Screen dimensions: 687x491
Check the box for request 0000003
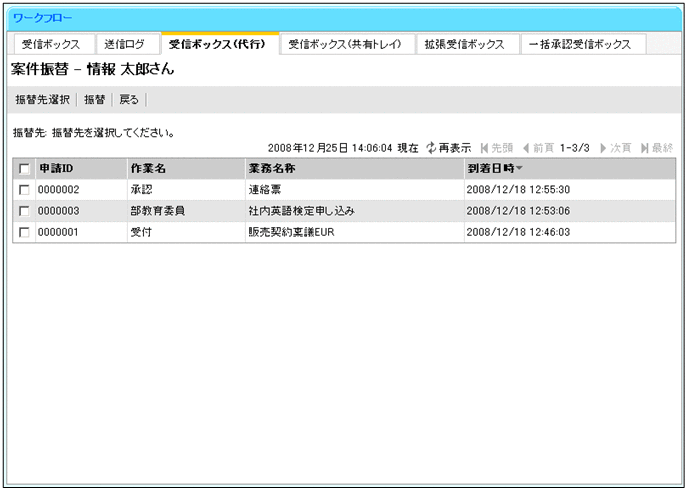click(24, 211)
